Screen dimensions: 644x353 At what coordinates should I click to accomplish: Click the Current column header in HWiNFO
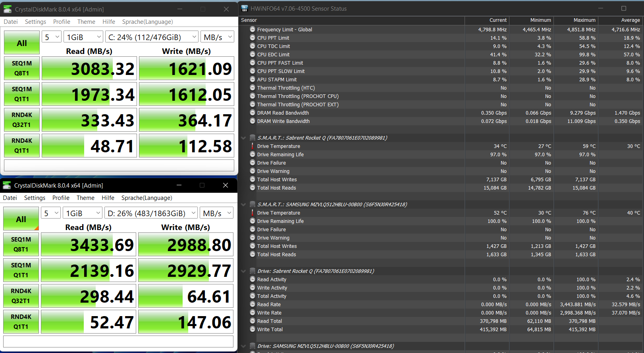(x=487, y=20)
